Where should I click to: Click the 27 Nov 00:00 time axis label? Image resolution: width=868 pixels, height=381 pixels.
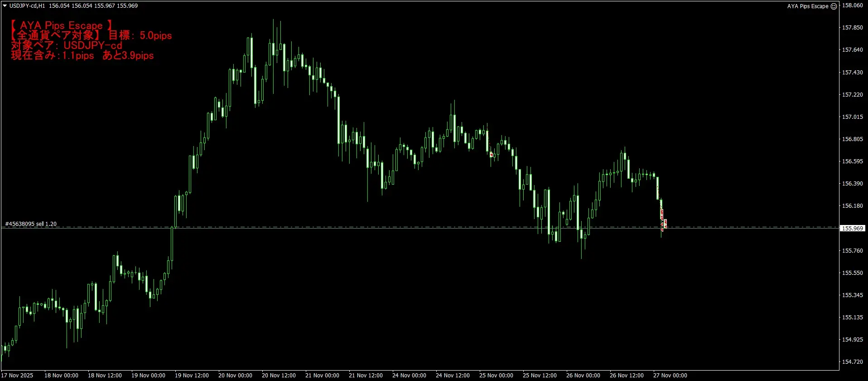point(670,376)
